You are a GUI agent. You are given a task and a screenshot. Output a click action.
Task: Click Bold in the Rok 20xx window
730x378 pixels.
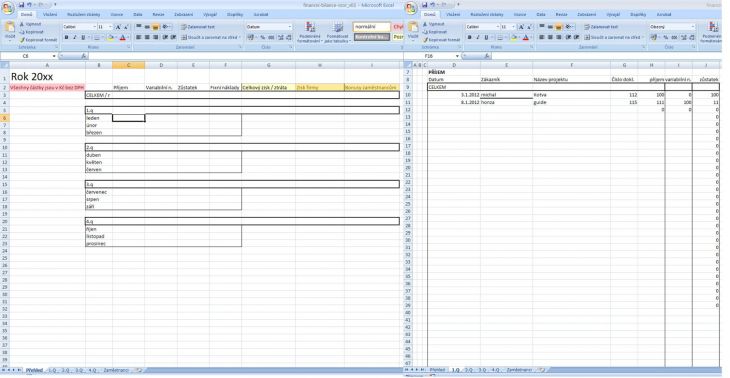pyautogui.click(x=66, y=37)
